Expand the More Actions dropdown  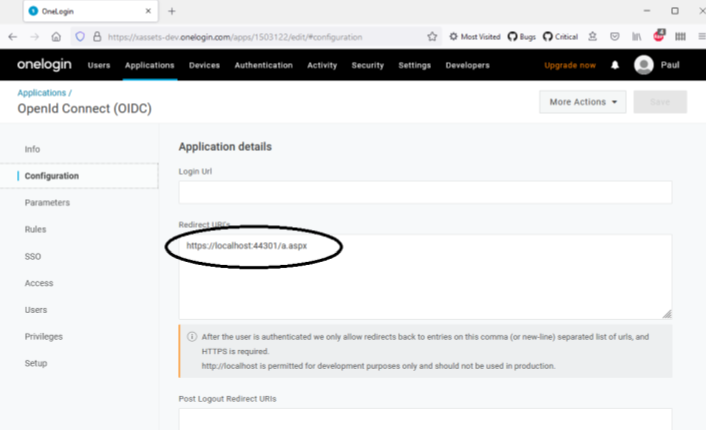point(583,102)
